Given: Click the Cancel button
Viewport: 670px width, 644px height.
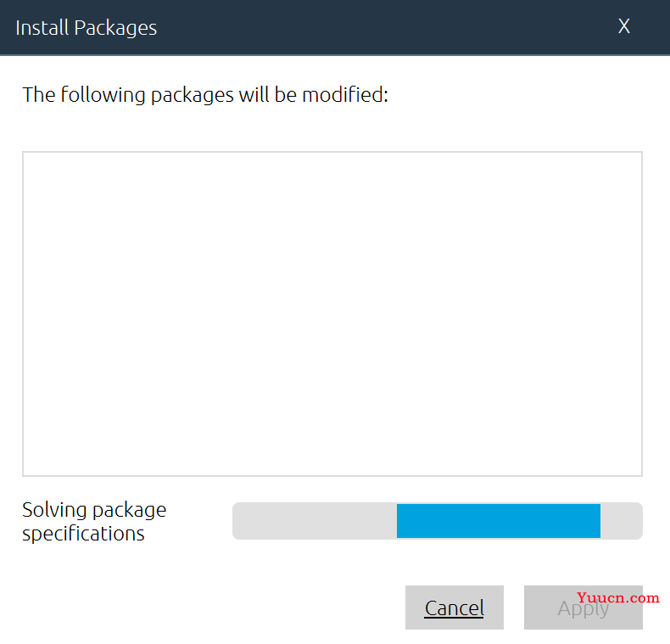Looking at the screenshot, I should pos(455,608).
